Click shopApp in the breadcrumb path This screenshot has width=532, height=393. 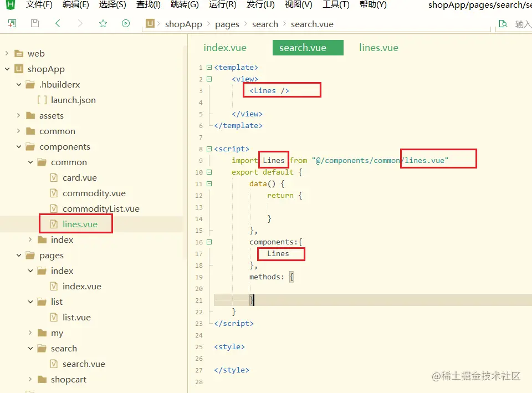tap(183, 24)
